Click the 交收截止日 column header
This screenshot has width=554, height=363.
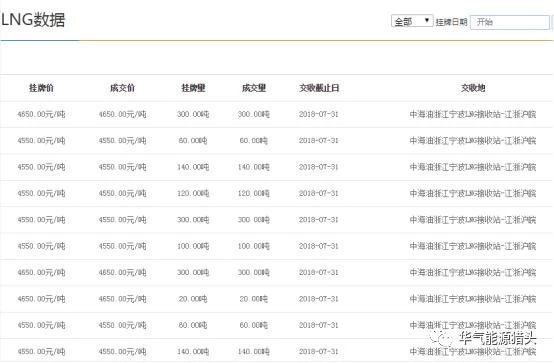point(319,88)
